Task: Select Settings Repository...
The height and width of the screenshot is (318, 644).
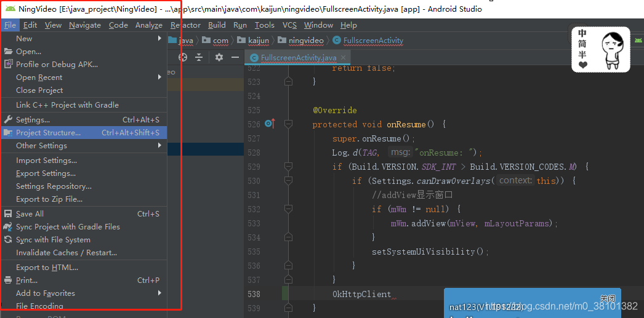Action: (84, 186)
